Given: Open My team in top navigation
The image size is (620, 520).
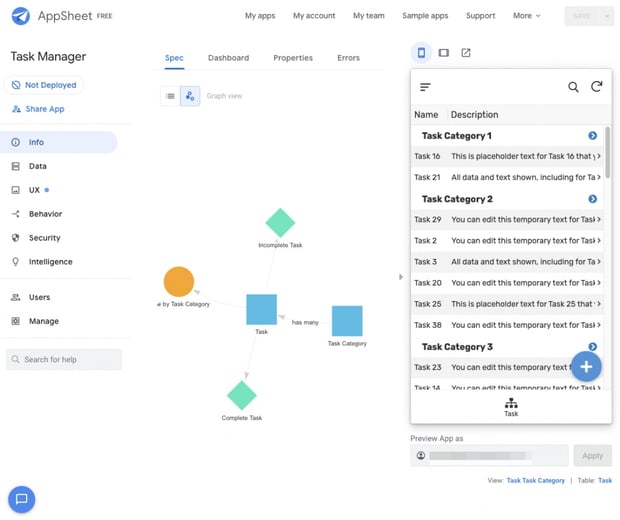Looking at the screenshot, I should (369, 16).
